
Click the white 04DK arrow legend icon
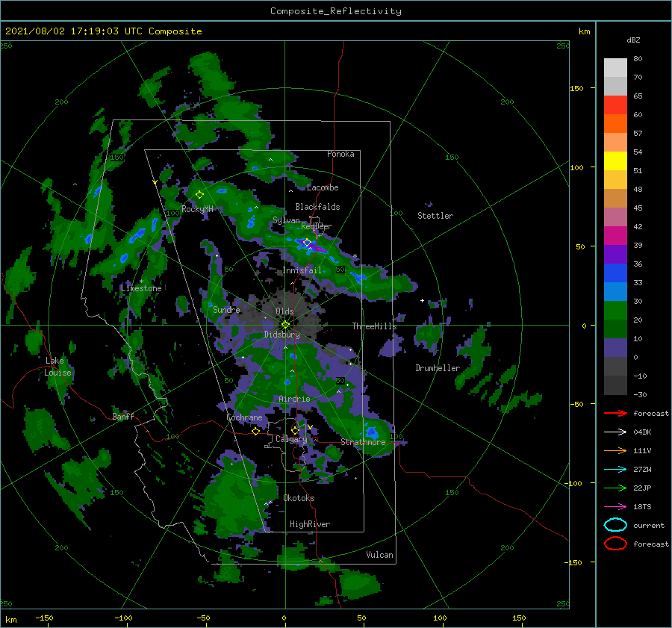click(615, 432)
